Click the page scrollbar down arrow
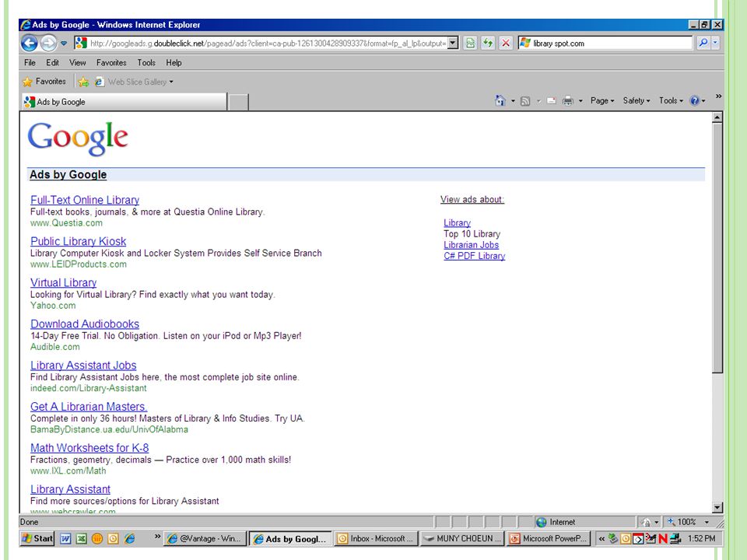 [x=717, y=508]
